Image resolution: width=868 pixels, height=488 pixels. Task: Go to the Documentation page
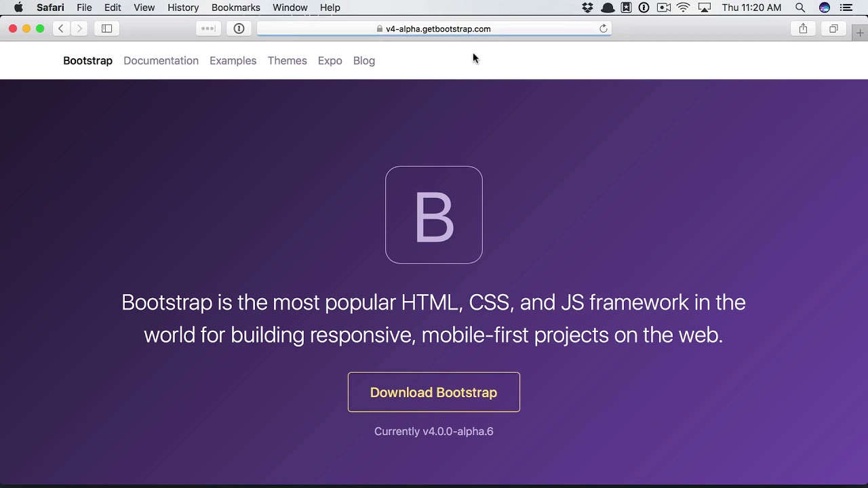161,60
